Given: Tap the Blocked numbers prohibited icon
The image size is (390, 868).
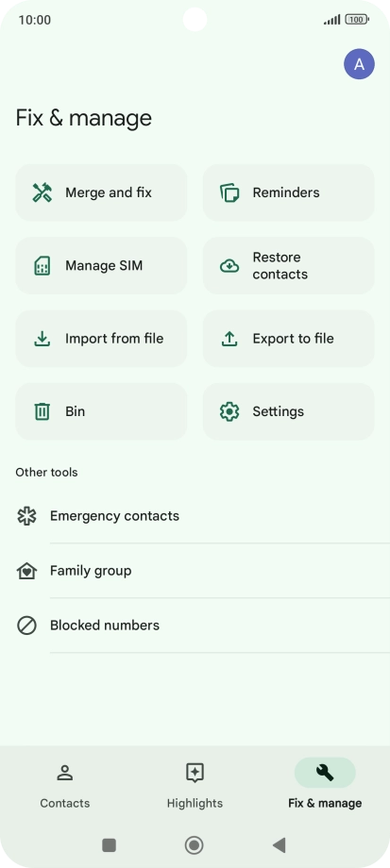Looking at the screenshot, I should (x=26, y=626).
